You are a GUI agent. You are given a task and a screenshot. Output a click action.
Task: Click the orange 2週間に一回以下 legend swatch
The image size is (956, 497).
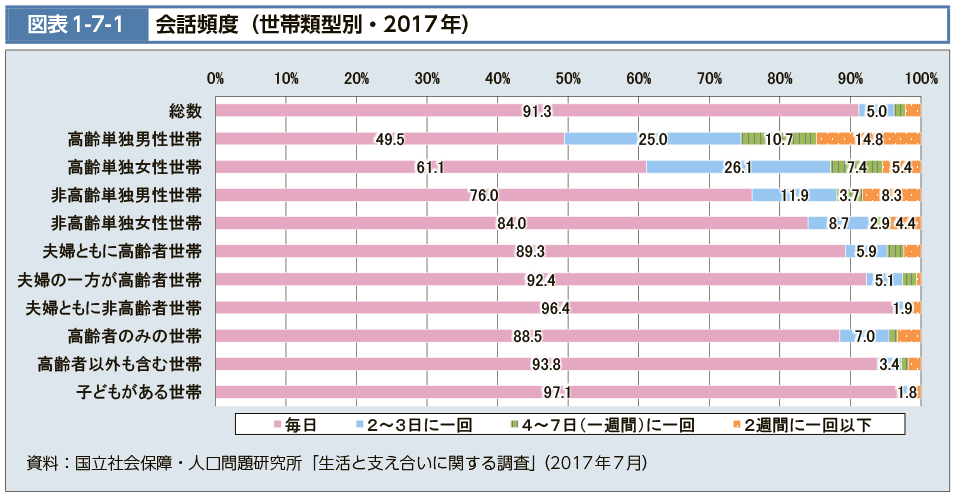737,426
